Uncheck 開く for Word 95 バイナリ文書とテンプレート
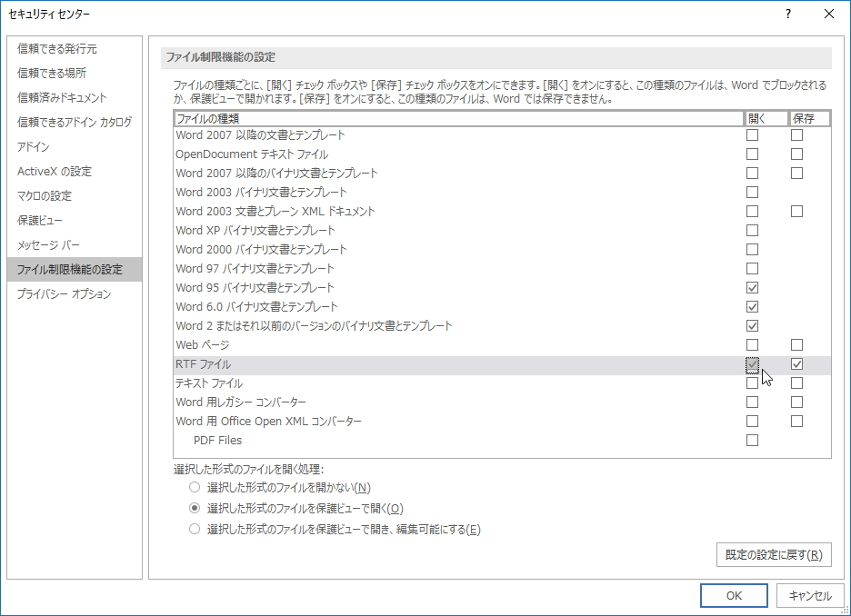 coord(752,287)
